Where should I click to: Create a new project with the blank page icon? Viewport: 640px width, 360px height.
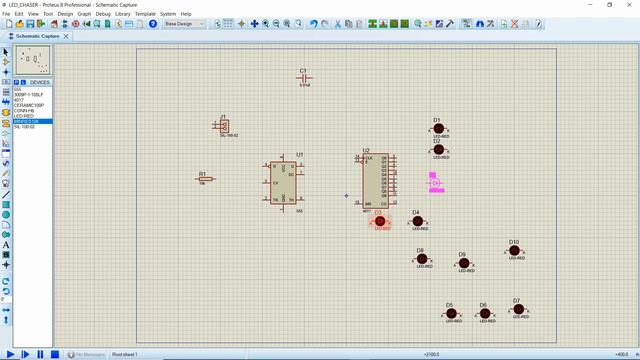click(9, 24)
